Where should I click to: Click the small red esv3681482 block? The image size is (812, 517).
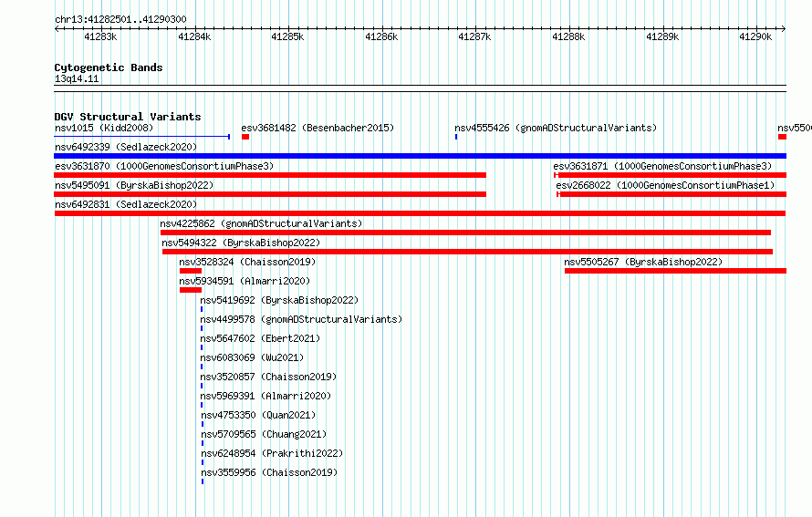tap(245, 137)
